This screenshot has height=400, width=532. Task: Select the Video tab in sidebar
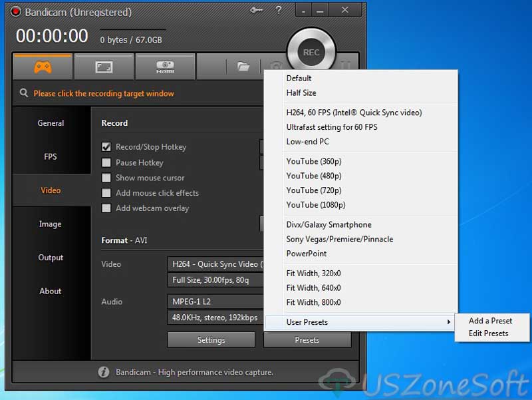click(52, 190)
